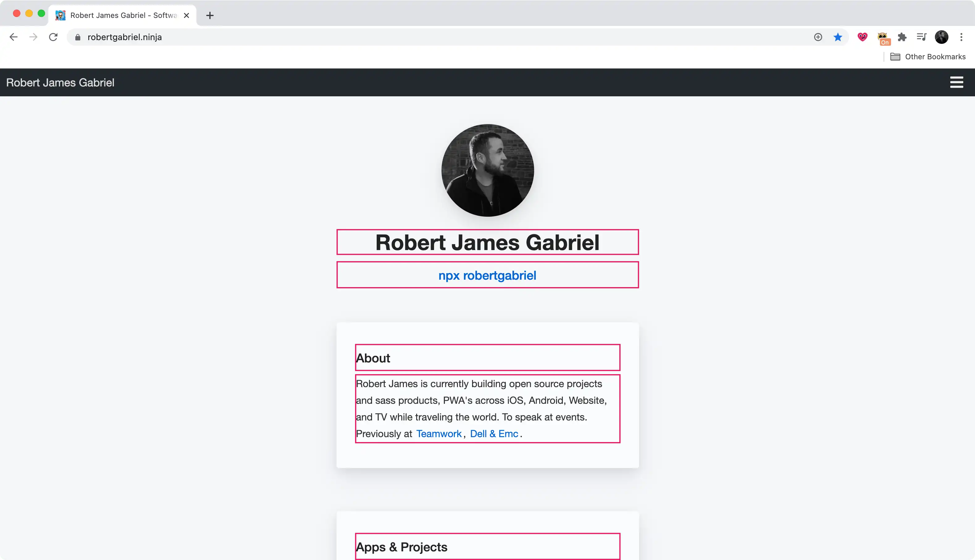Open the hamburger navigation menu
Screen dimensions: 975x560
(956, 82)
